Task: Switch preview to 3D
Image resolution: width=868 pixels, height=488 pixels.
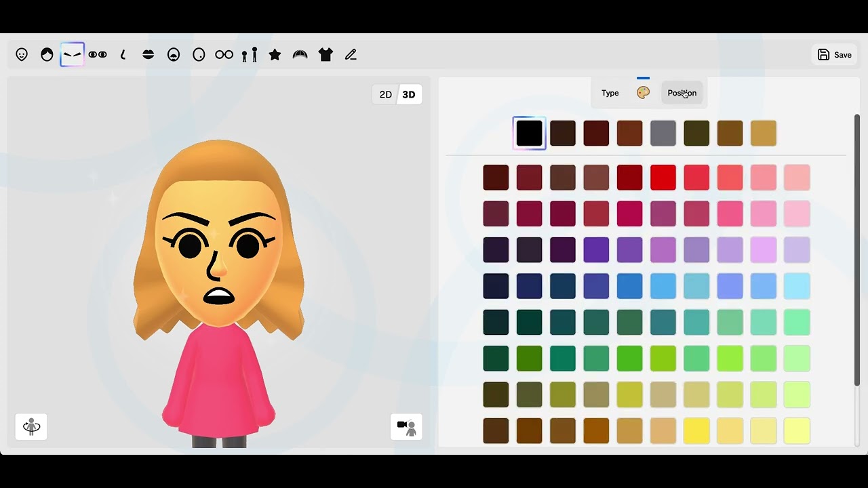Action: pos(409,95)
